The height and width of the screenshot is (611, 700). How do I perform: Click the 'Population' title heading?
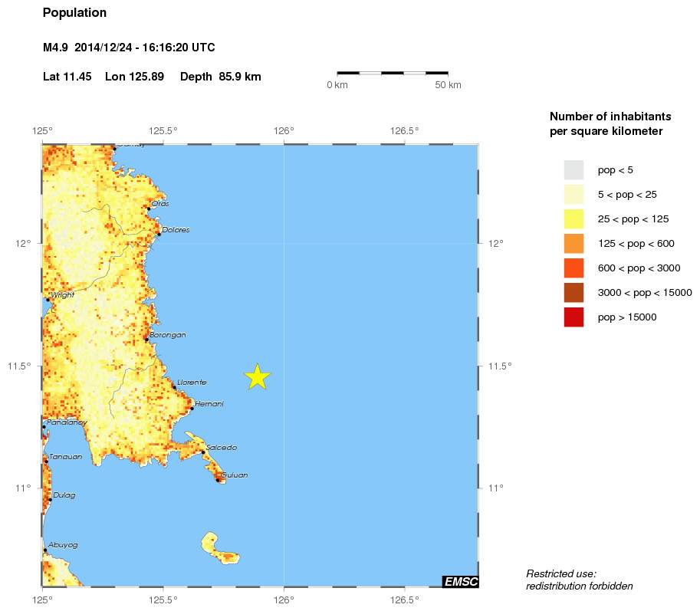click(74, 13)
